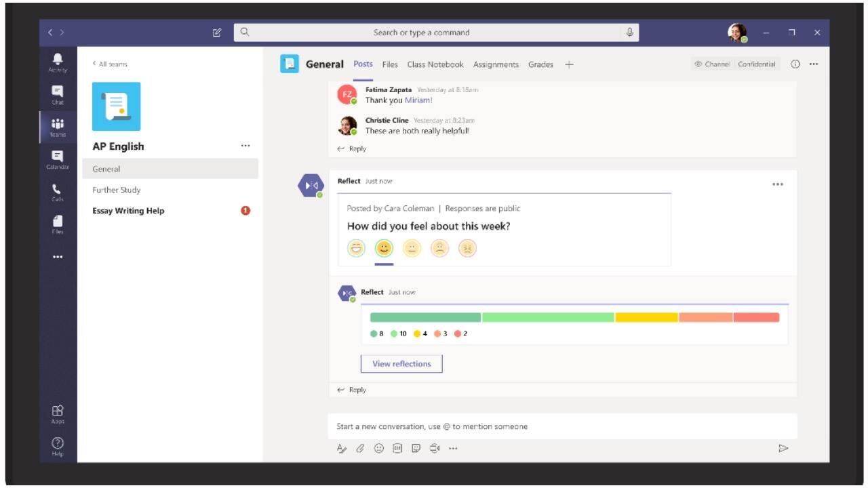
Task: Start a new chat with compose icon
Action: (217, 33)
